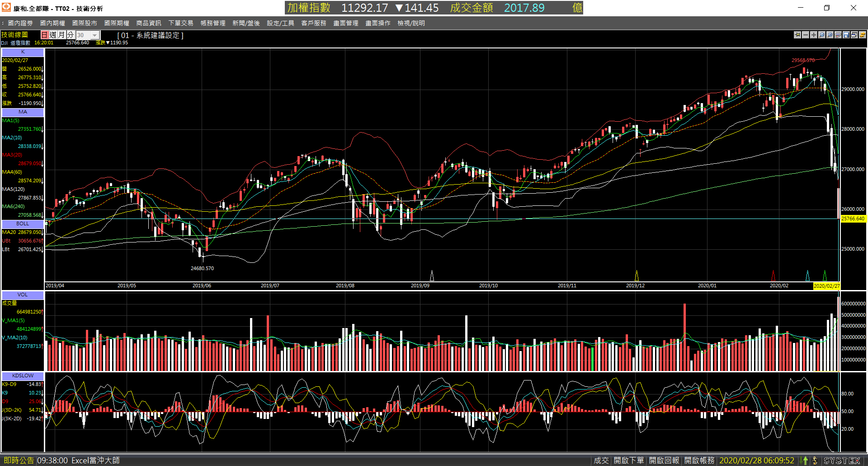Click the [01 - 系統建議設定] label
868x466 pixels.
click(x=150, y=35)
